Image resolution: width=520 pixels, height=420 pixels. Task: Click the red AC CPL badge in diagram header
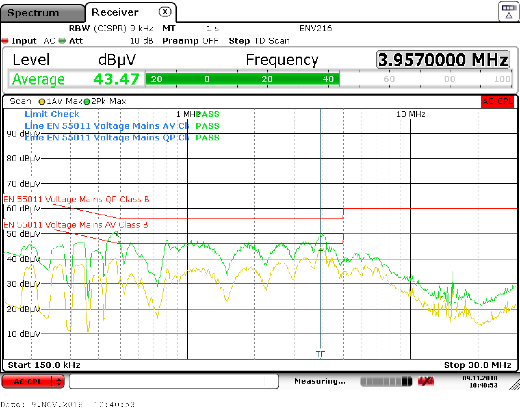coord(498,101)
